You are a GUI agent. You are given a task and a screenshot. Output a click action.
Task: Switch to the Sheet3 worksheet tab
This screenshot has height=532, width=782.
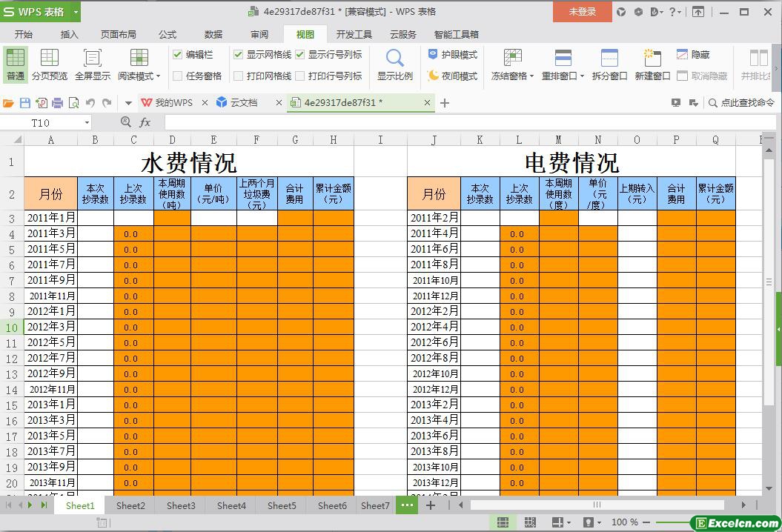[x=181, y=505]
